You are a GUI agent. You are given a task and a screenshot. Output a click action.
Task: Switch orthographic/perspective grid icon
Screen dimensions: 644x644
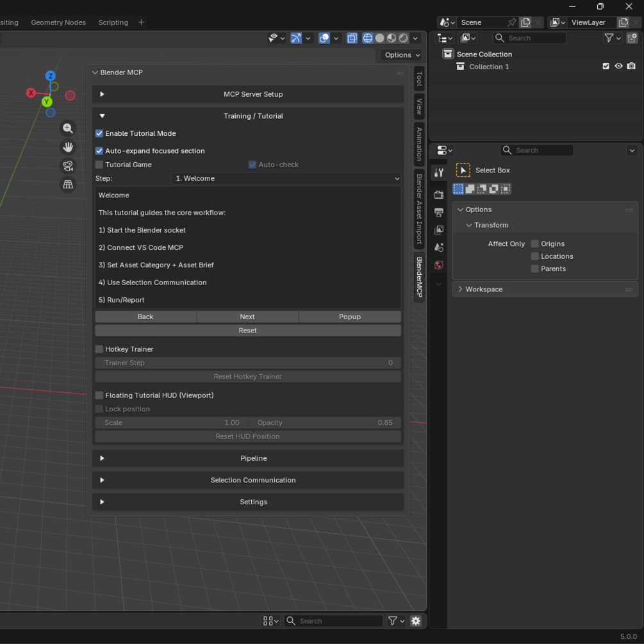click(x=68, y=184)
